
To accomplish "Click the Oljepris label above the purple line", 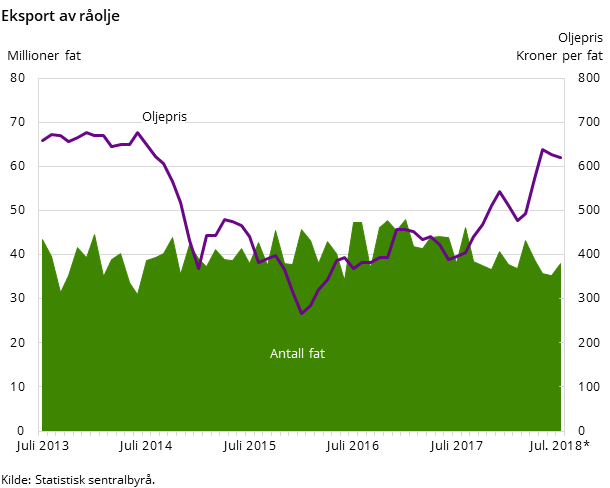I will pos(164,117).
